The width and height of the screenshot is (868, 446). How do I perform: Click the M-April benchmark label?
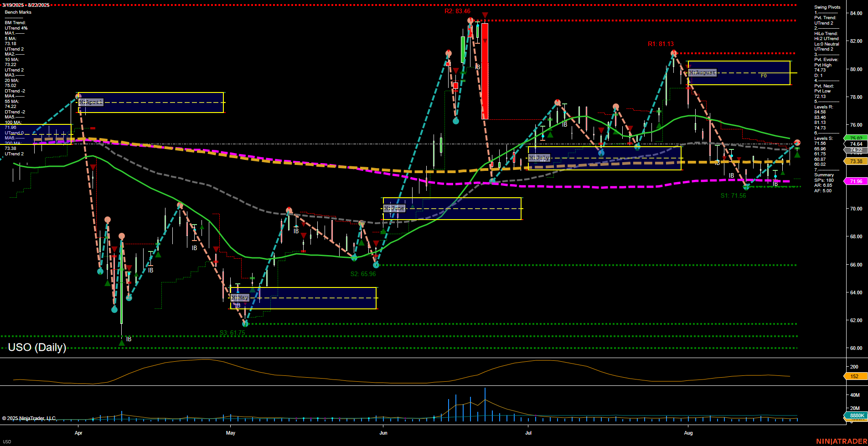click(90, 102)
